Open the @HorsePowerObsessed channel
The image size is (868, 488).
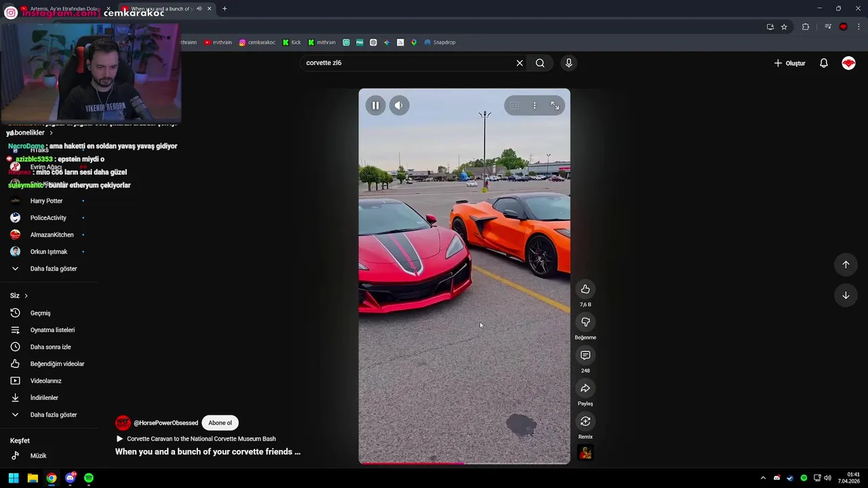[165, 423]
